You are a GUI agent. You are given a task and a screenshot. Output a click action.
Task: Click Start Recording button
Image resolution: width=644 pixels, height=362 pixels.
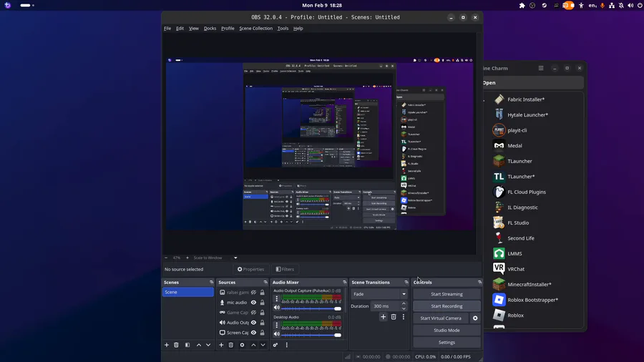[447, 306]
